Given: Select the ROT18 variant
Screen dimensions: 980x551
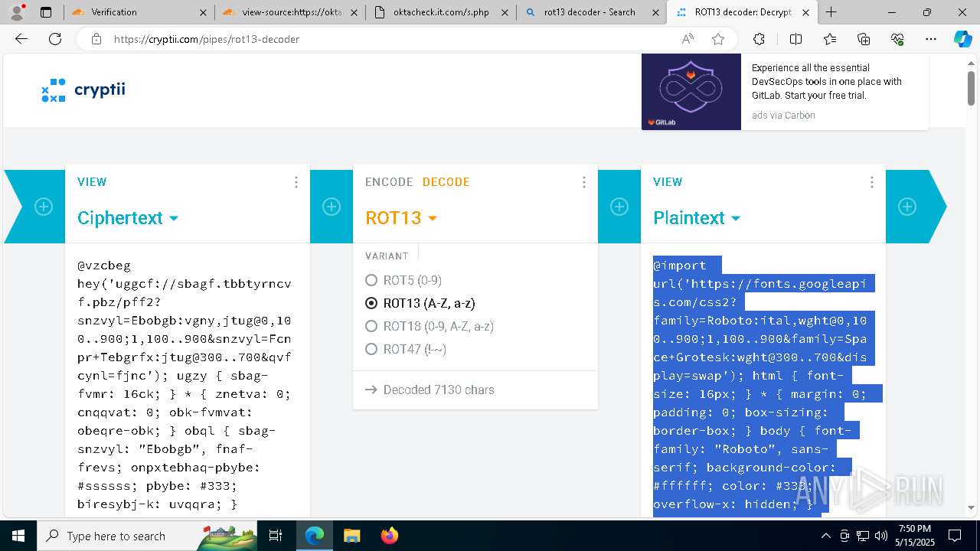Looking at the screenshot, I should click(430, 326).
